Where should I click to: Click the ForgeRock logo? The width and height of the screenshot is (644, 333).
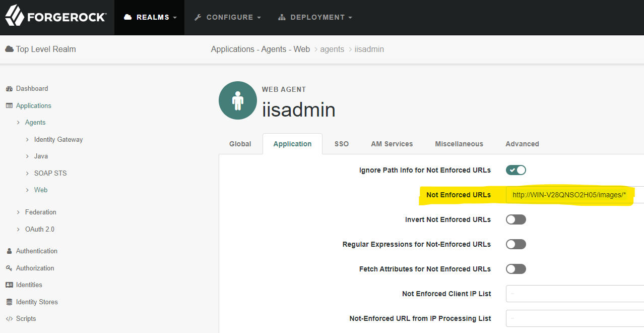[x=55, y=16]
